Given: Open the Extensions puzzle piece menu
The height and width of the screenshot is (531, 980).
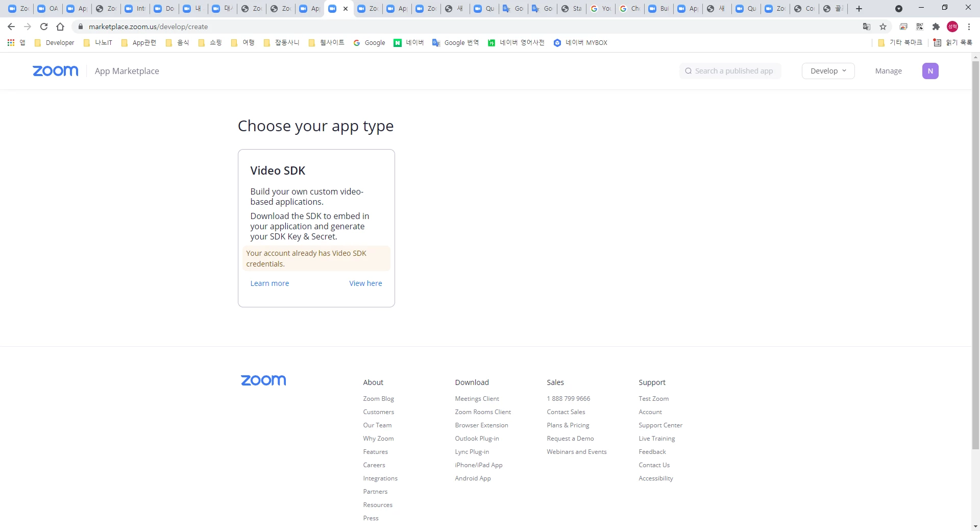Looking at the screenshot, I should point(936,27).
